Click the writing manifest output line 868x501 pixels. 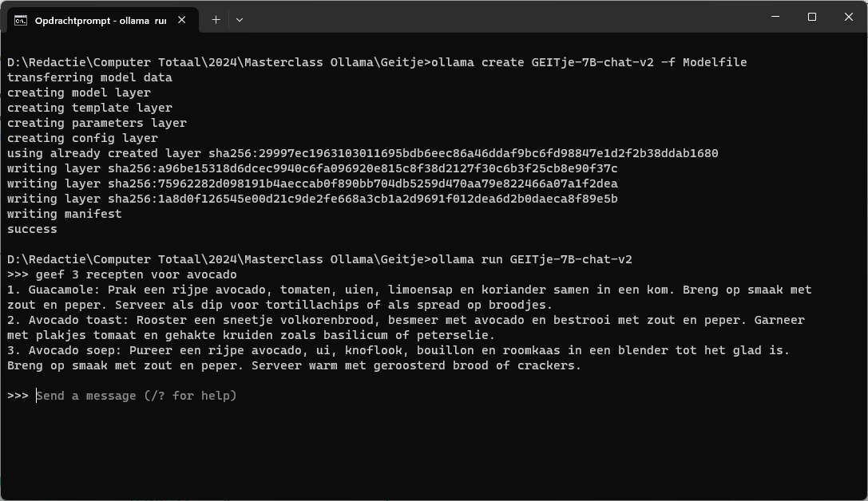pos(65,214)
